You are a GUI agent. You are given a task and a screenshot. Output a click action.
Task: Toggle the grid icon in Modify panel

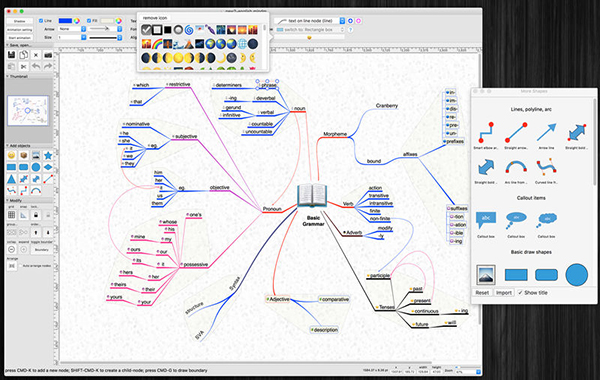(11, 215)
